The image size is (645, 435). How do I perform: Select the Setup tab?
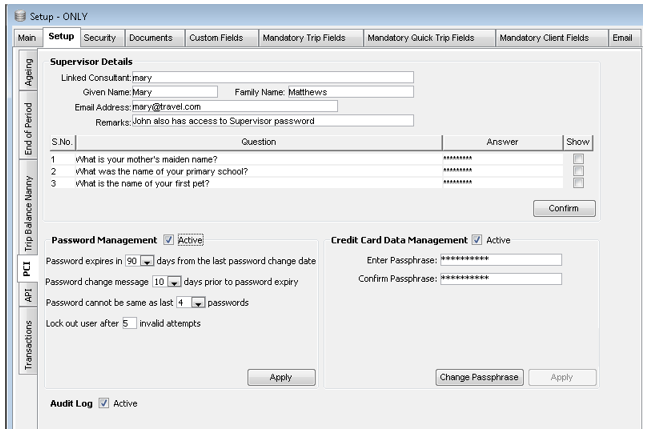point(61,36)
